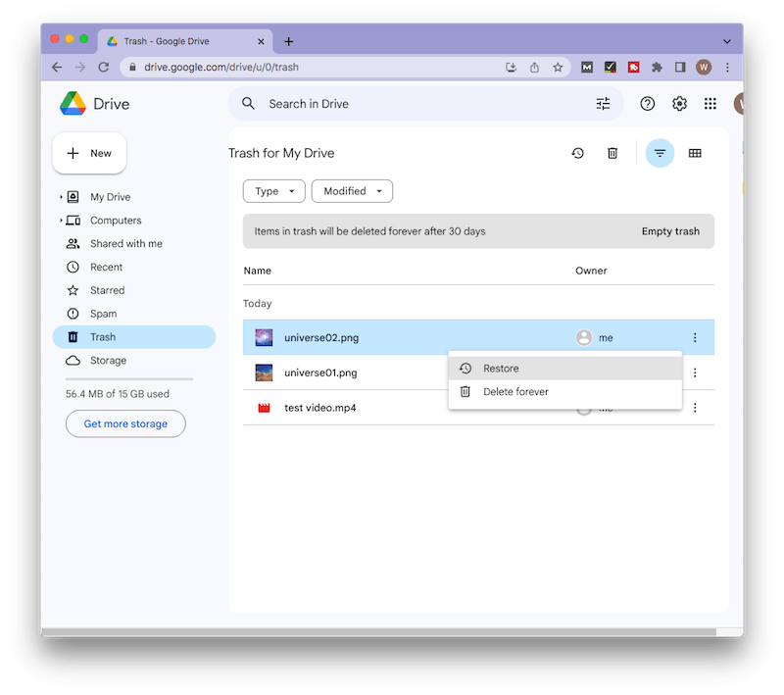Open tab search dropdown chevron

(x=726, y=41)
